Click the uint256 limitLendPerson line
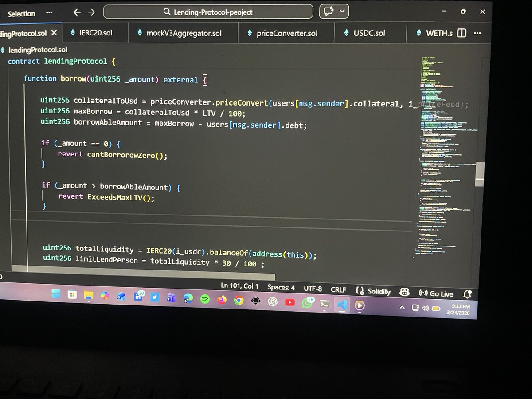Screen dimensions: 532x399 pos(153,261)
